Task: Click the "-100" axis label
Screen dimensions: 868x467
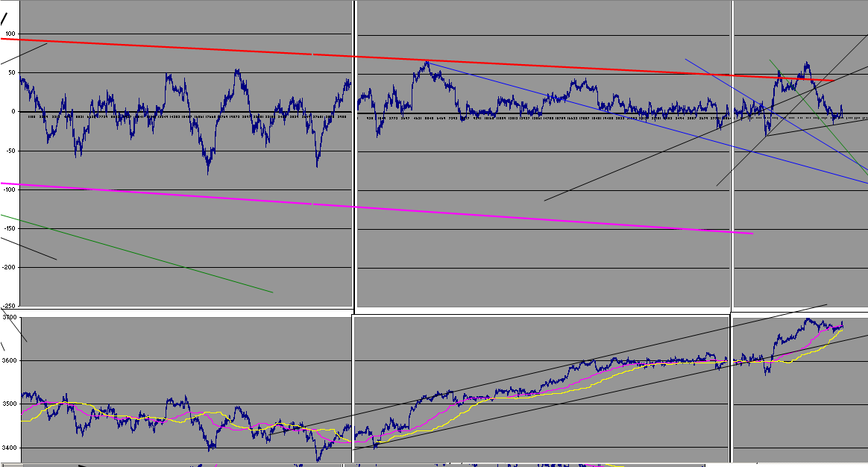Action: coord(10,189)
